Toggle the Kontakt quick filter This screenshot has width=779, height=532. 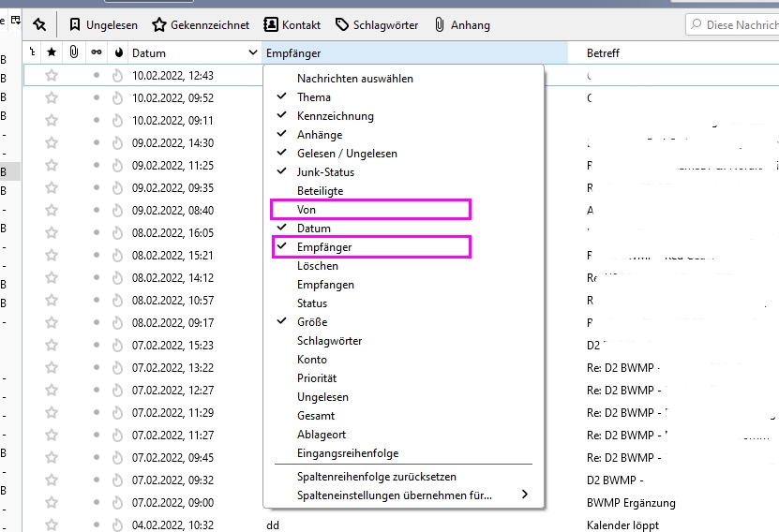(292, 25)
